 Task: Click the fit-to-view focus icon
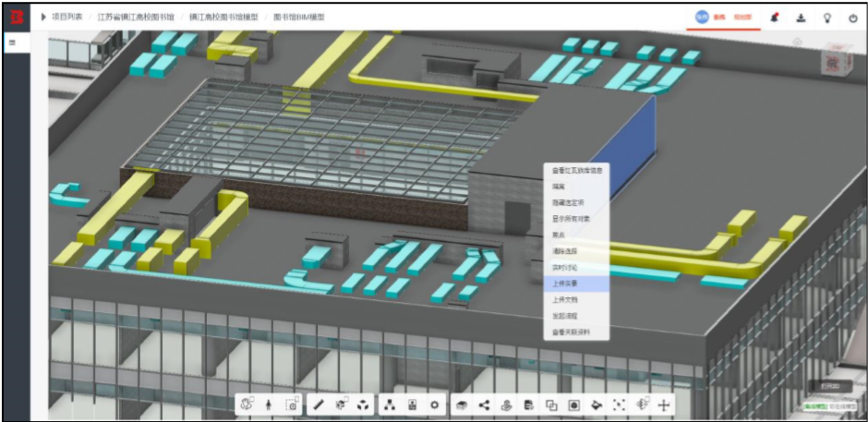(619, 404)
